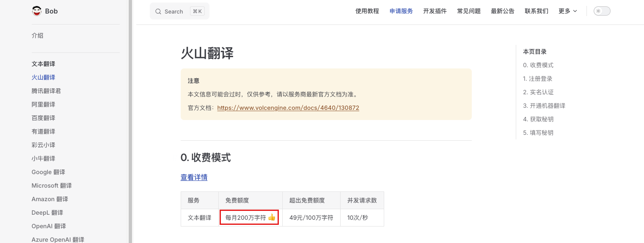Open 使用教程 in top navigation
This screenshot has height=243, width=644.
tap(367, 11)
